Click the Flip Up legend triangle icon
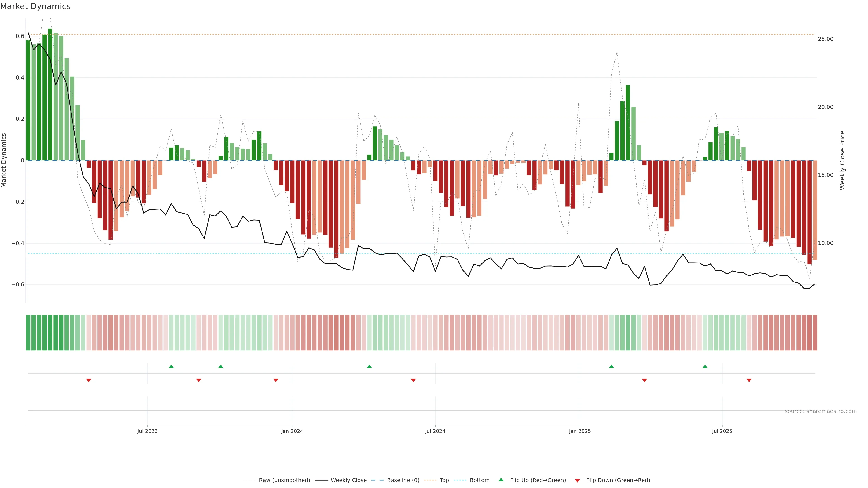Viewport: 868px width, 488px height. pyautogui.click(x=501, y=480)
